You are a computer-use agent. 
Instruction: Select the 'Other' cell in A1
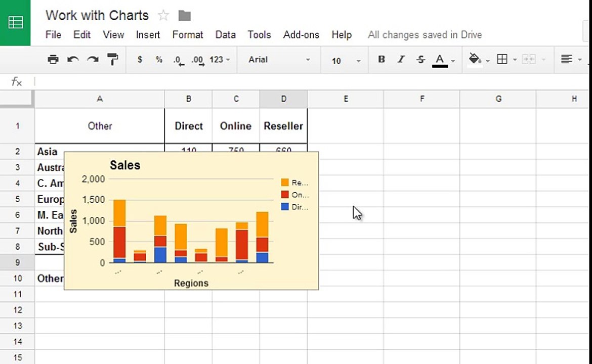click(100, 126)
